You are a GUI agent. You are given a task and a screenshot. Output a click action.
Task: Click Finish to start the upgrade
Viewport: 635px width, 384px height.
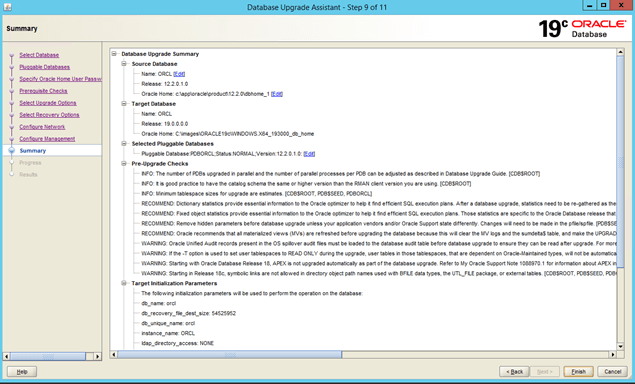click(578, 371)
